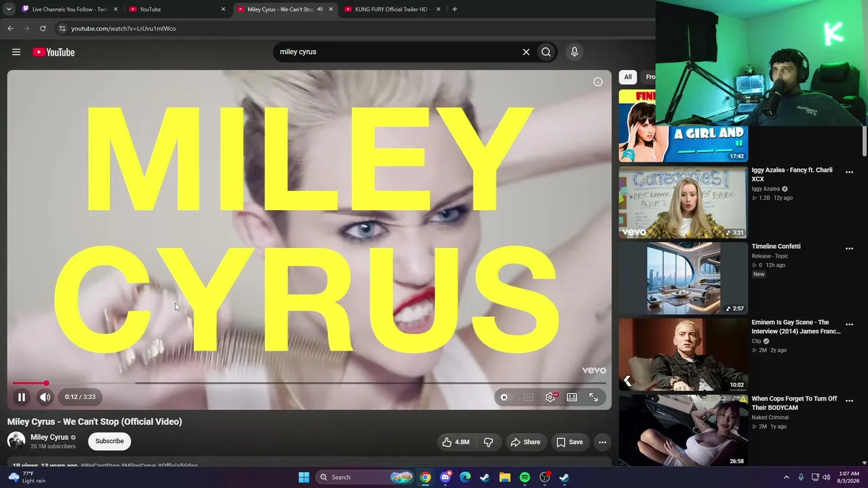Open the Timeline Confetti video title
The height and width of the screenshot is (488, 868).
(776, 246)
